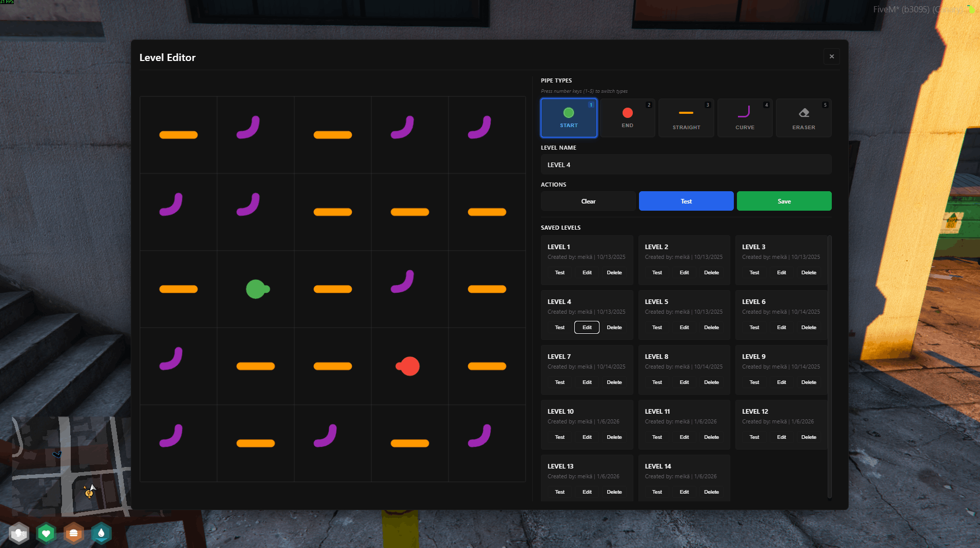The image size is (980, 548).
Task: Delete saved Level 7
Action: click(x=614, y=382)
